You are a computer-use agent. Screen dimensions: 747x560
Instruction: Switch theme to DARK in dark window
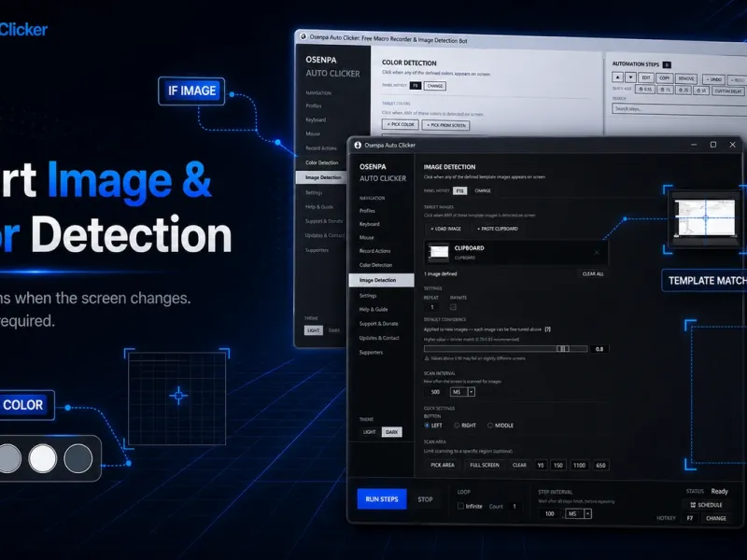point(391,432)
